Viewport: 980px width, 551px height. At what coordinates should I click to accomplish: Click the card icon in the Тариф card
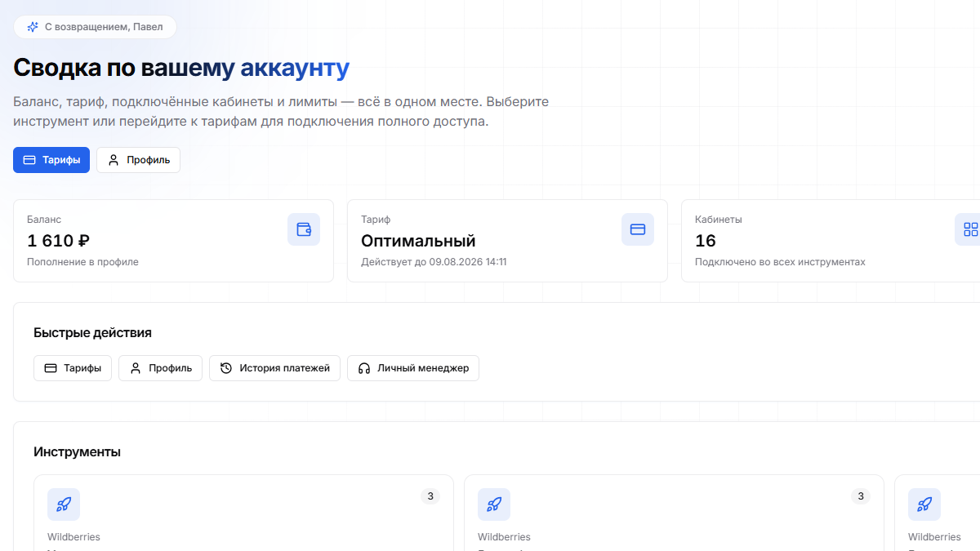[x=638, y=229]
